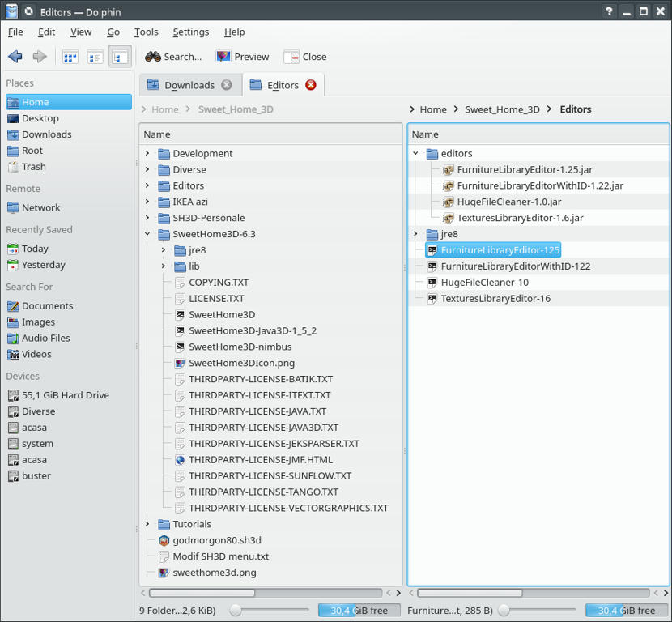The image size is (672, 622).
Task: Open the Help menu
Action: click(x=235, y=32)
